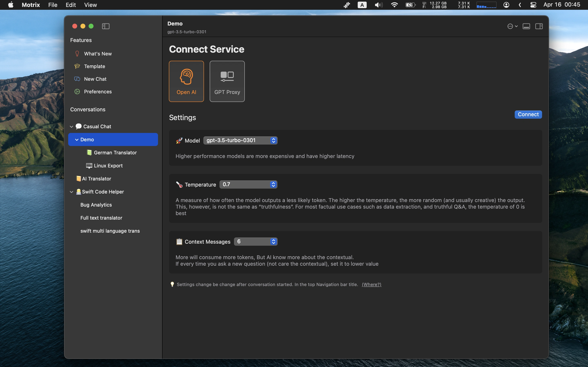Open Preferences with the gear icon

[98, 92]
